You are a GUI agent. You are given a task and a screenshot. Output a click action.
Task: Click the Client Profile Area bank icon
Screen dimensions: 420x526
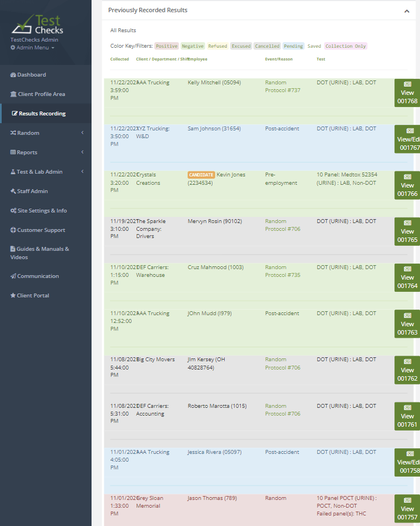click(13, 94)
